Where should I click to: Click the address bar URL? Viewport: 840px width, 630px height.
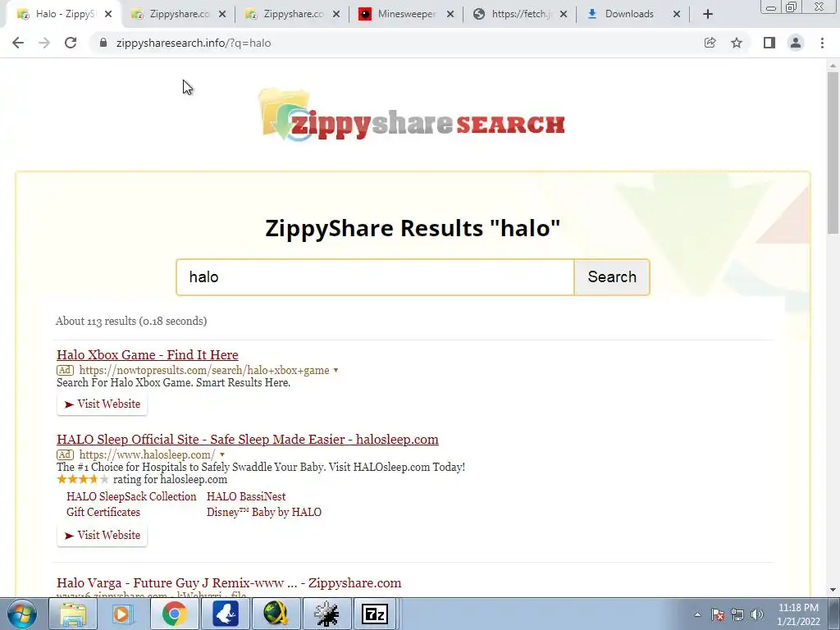pos(194,43)
